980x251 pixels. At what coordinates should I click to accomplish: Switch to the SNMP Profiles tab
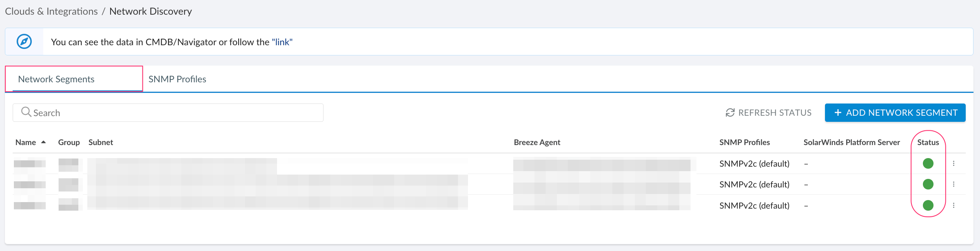pos(177,79)
